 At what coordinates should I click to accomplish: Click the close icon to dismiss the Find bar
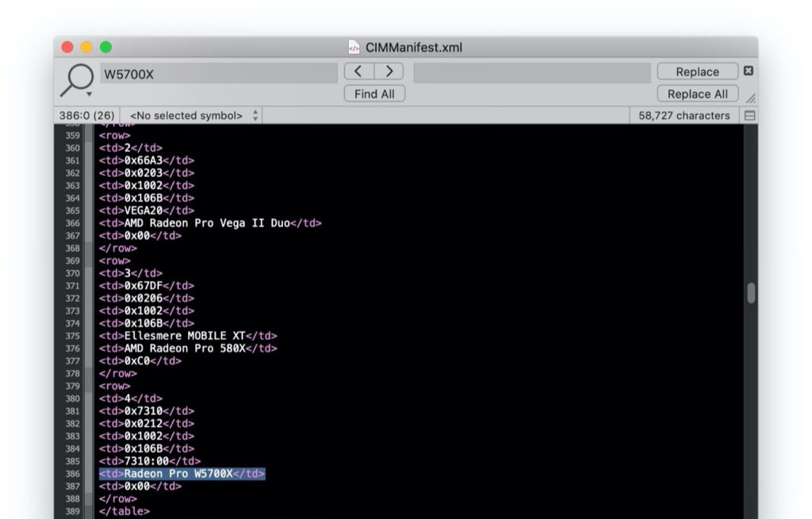pos(749,71)
